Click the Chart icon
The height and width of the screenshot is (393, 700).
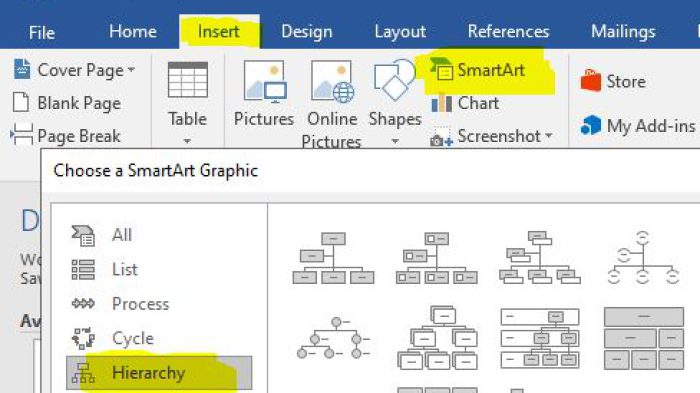click(442, 103)
